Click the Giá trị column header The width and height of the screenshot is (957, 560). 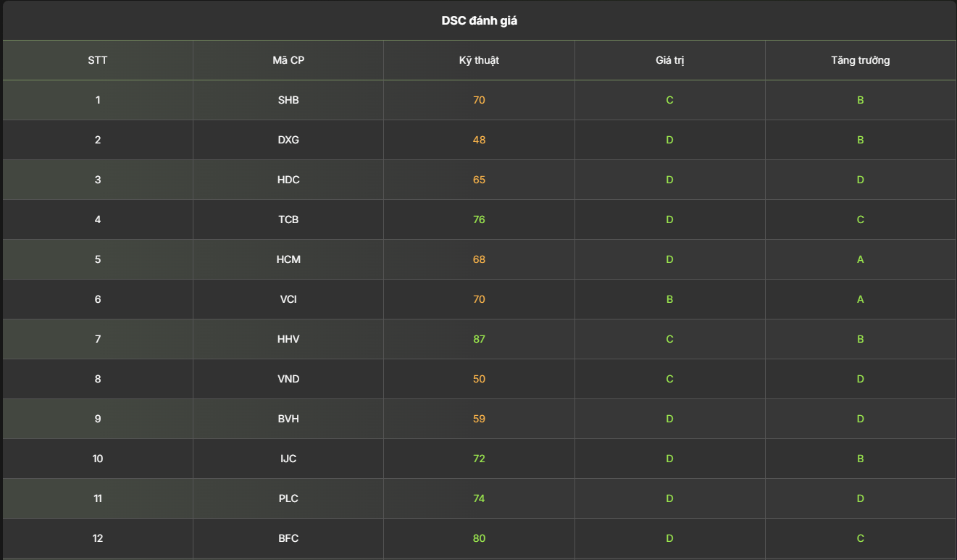(x=669, y=60)
